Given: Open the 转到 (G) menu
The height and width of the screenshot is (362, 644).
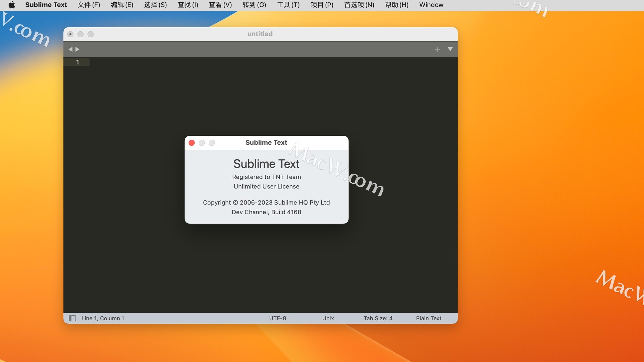Looking at the screenshot, I should click(254, 5).
